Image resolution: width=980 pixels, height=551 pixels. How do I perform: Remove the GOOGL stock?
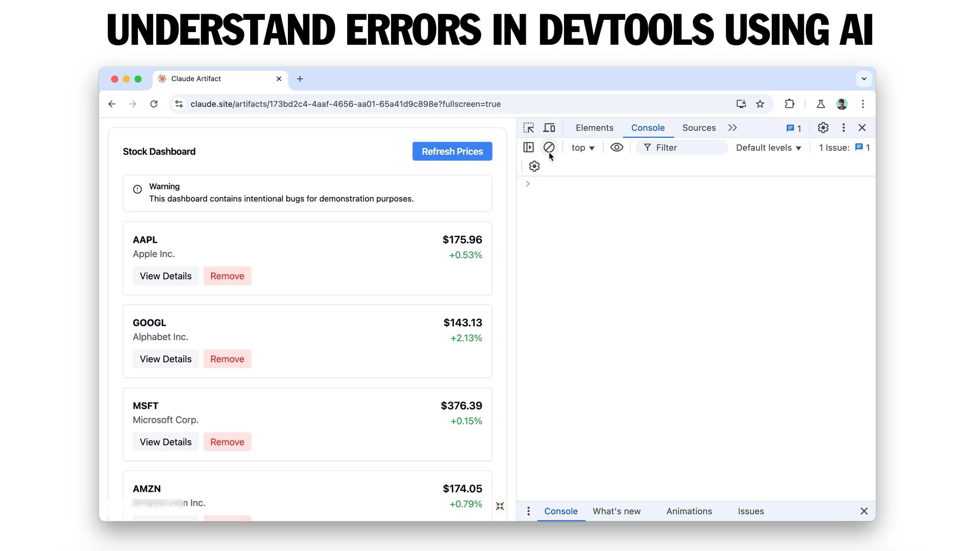click(x=227, y=359)
